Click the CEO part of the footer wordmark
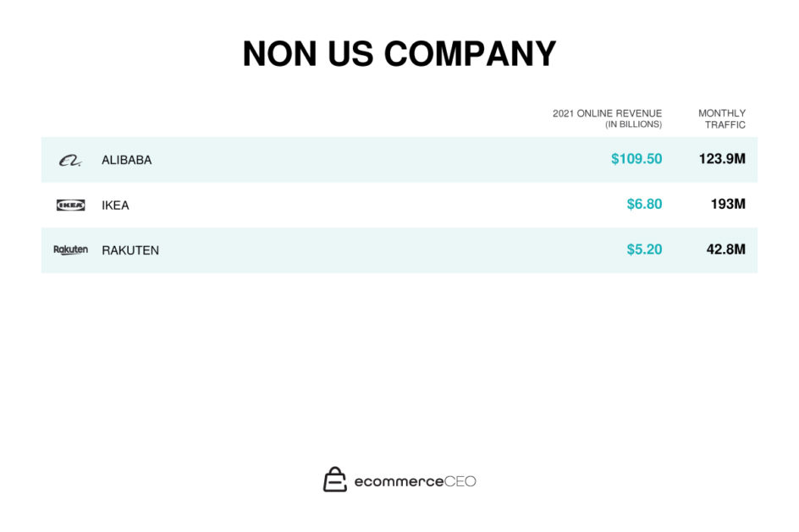This screenshot has height=532, width=799. (x=460, y=481)
